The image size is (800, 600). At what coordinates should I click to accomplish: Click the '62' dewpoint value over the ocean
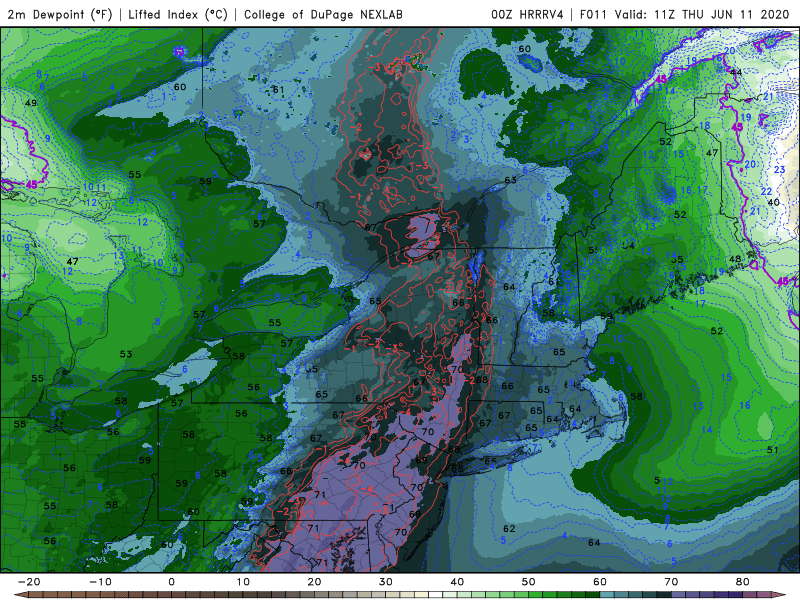pyautogui.click(x=509, y=529)
